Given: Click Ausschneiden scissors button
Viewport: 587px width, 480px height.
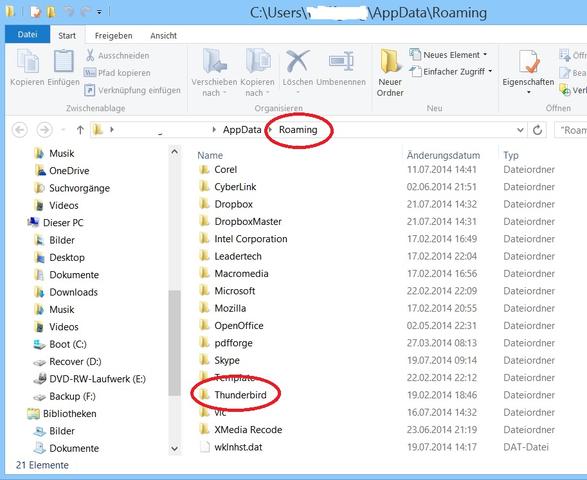Looking at the screenshot, I should [118, 55].
